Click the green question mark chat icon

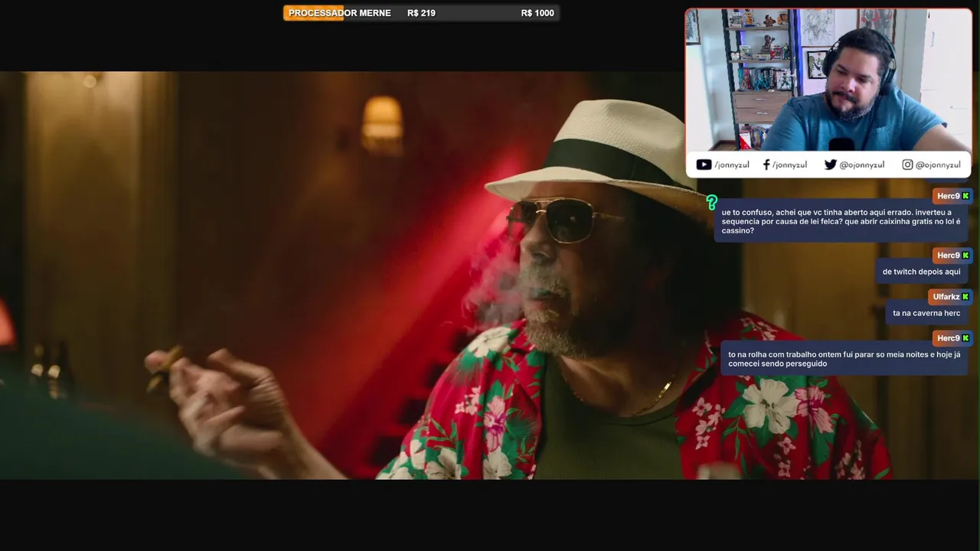[x=711, y=202]
